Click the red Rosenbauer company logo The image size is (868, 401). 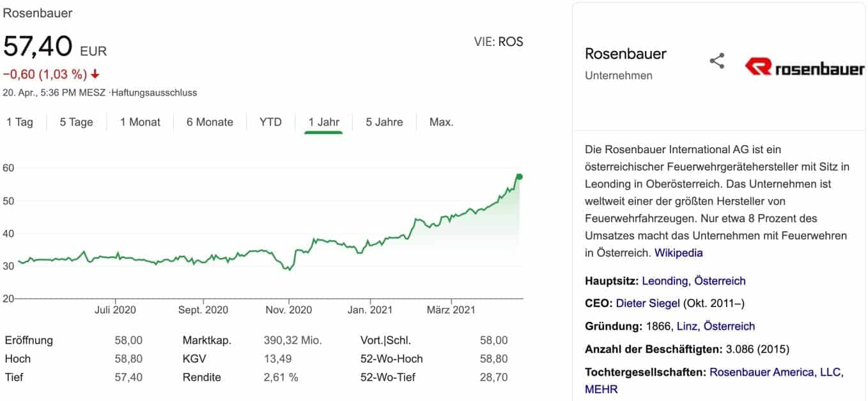(804, 67)
